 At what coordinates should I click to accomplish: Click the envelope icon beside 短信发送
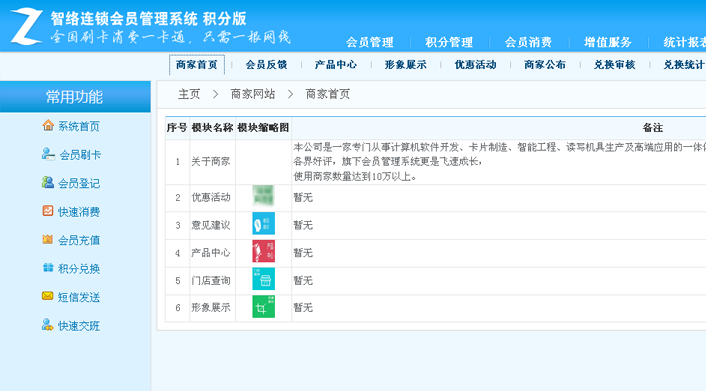point(48,296)
